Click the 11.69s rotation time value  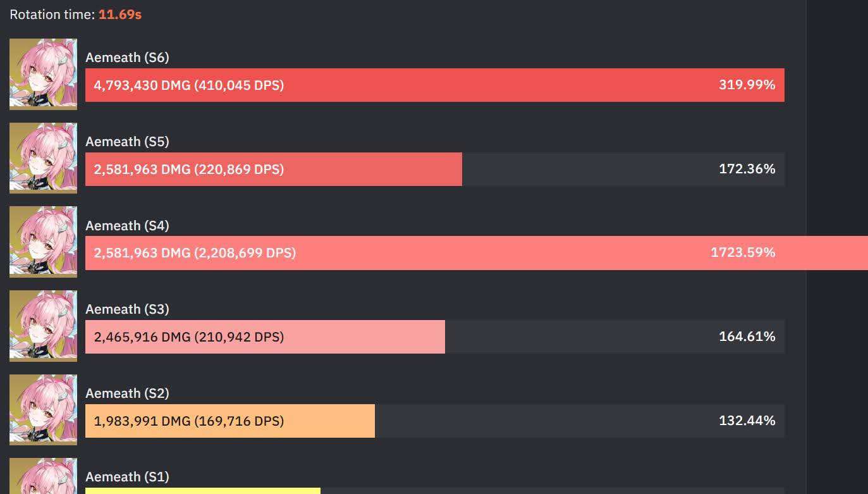(120, 14)
